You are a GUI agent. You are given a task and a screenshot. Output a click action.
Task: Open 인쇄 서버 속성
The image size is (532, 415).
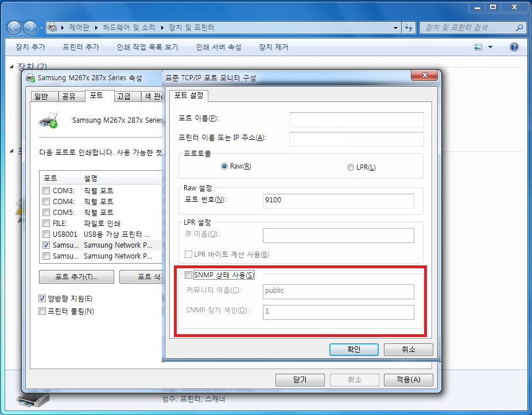(x=219, y=47)
